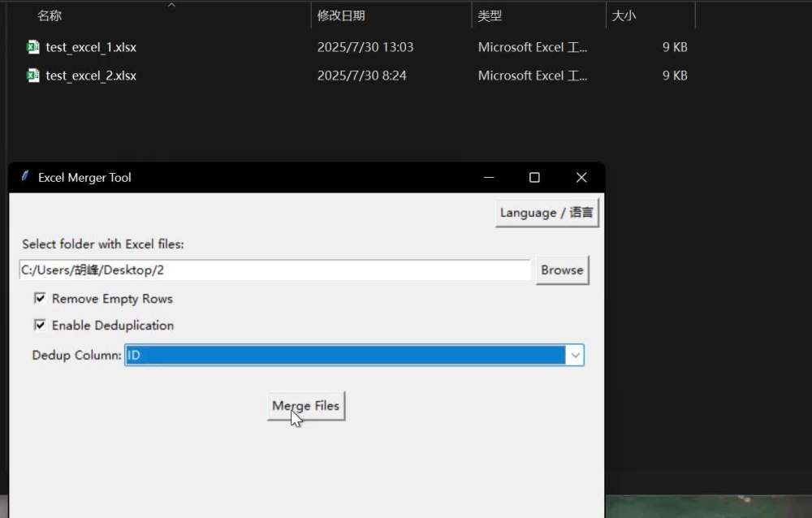Toggle the Remove Empty Rows checkbox
This screenshot has width=812, height=518.
click(39, 298)
